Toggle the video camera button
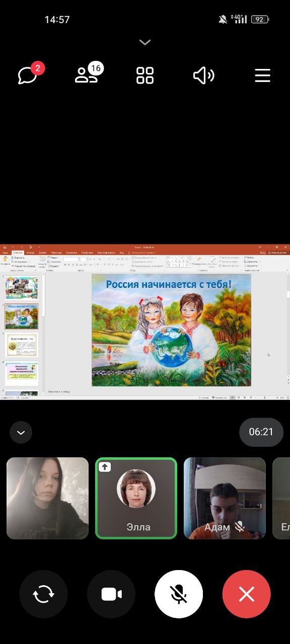Viewport: 290px width, 644px height. point(111,594)
